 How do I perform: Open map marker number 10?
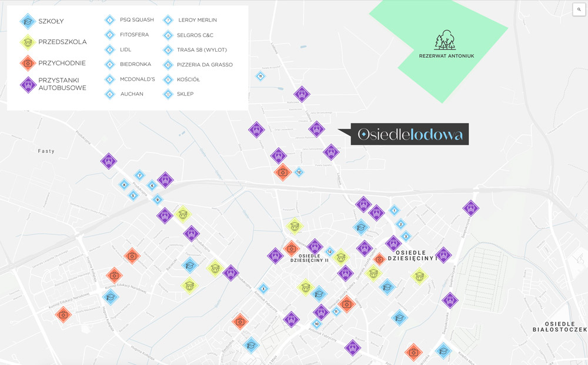[x=316, y=324]
